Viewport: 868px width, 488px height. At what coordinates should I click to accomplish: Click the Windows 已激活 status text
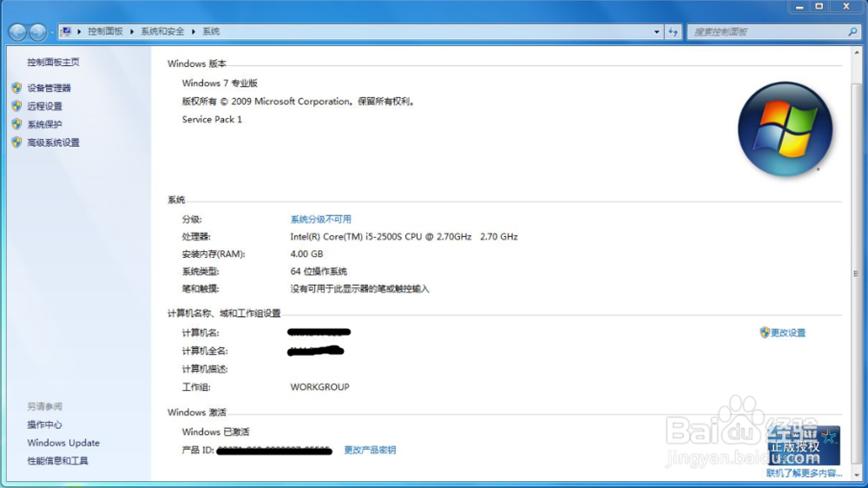(216, 432)
